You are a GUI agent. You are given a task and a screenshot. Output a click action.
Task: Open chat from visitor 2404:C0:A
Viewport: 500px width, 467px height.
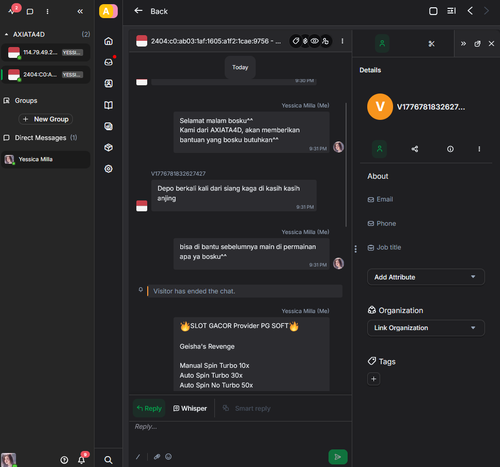tap(46, 75)
